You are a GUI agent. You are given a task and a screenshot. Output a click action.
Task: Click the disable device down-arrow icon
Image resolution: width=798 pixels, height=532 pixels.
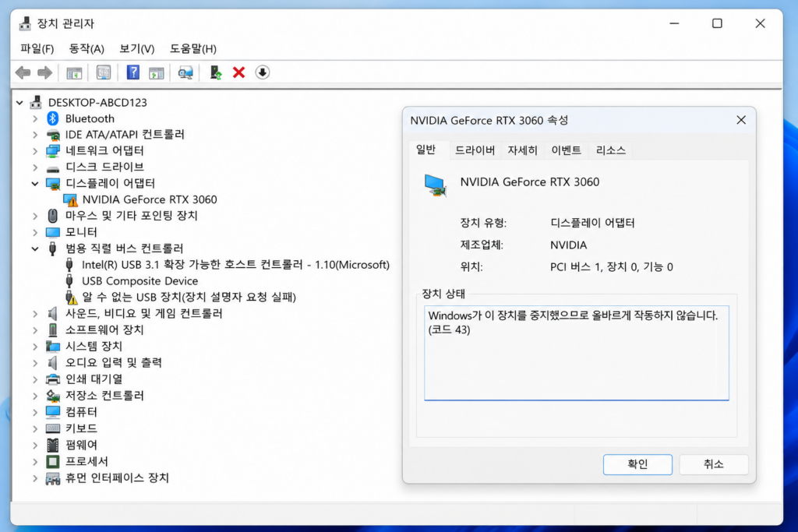pyautogui.click(x=263, y=72)
